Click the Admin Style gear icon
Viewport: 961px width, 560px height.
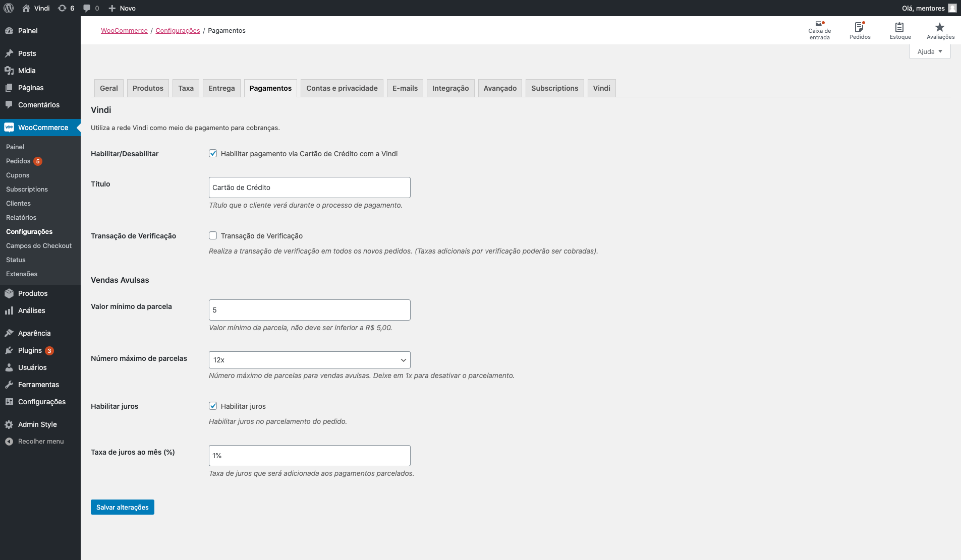[x=9, y=424]
